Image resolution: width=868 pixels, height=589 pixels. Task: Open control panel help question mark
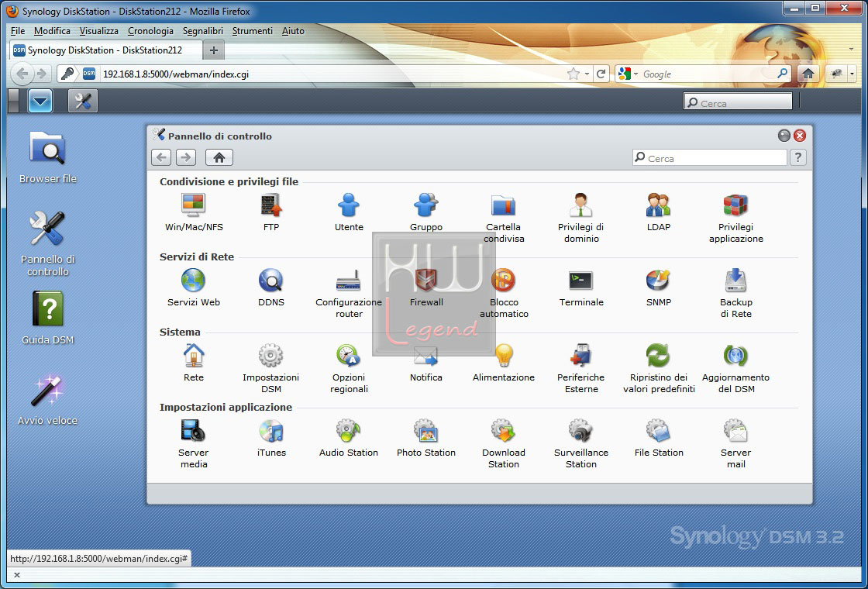coord(797,157)
